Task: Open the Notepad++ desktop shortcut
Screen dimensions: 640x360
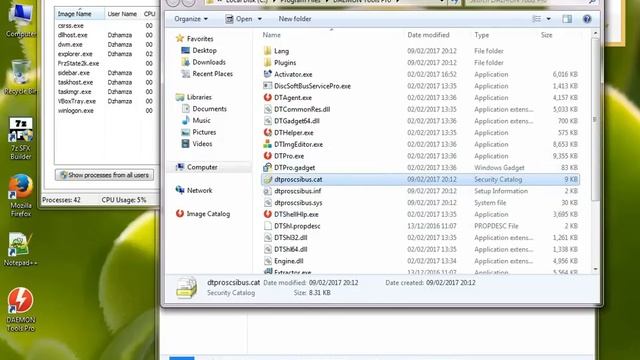Action: pos(20,249)
